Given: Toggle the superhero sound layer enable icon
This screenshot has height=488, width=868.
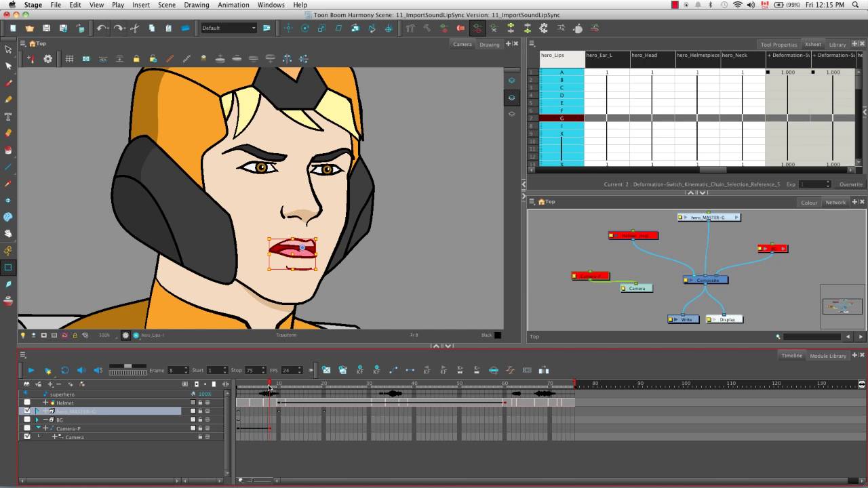Looking at the screenshot, I should (x=27, y=393).
